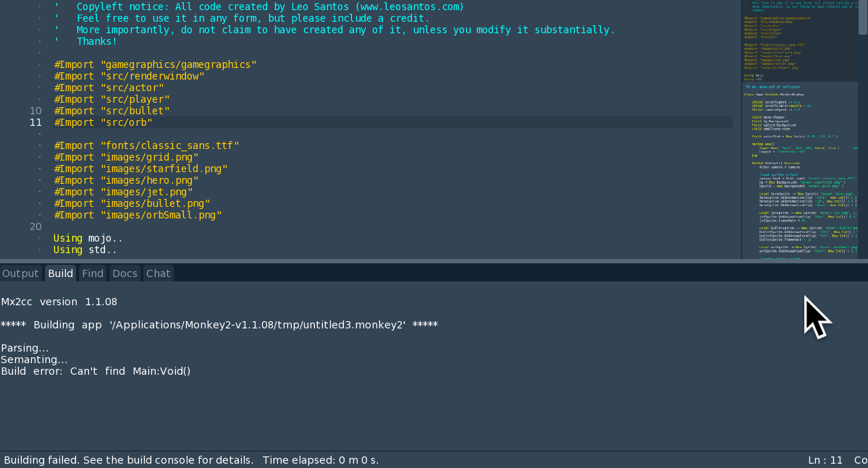Image resolution: width=868 pixels, height=468 pixels.
Task: Click the "Using mojo.." statement
Action: [88, 238]
